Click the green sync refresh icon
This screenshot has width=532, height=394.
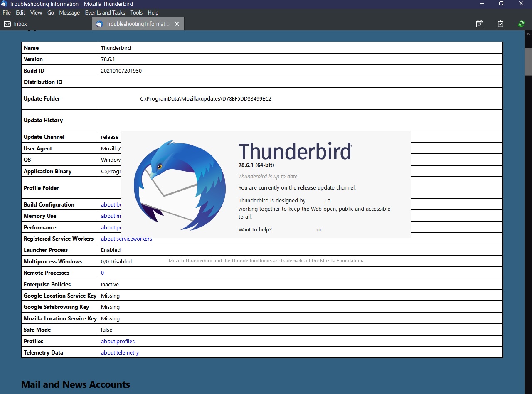coord(521,24)
